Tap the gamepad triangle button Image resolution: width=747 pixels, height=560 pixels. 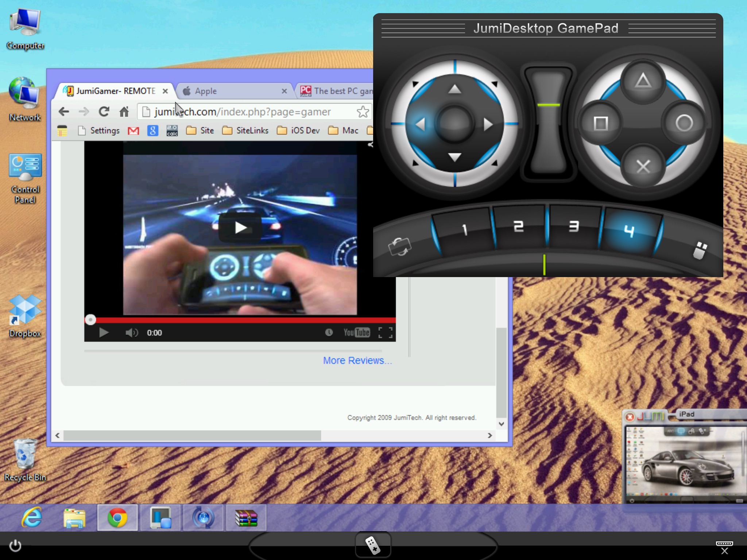click(643, 81)
